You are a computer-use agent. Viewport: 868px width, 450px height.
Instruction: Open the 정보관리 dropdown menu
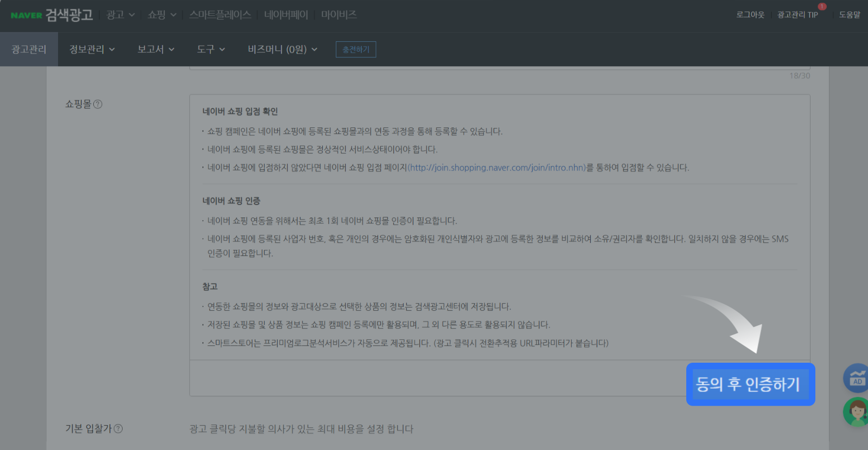(92, 49)
